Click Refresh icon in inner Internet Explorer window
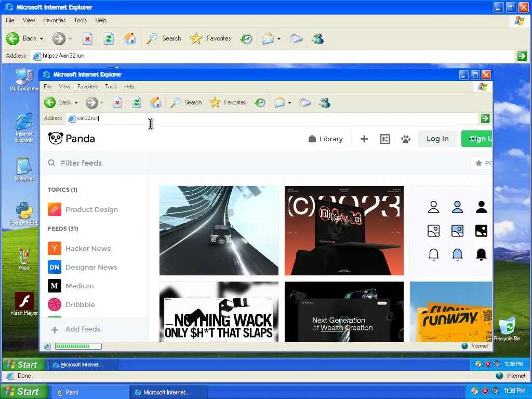 click(x=137, y=102)
